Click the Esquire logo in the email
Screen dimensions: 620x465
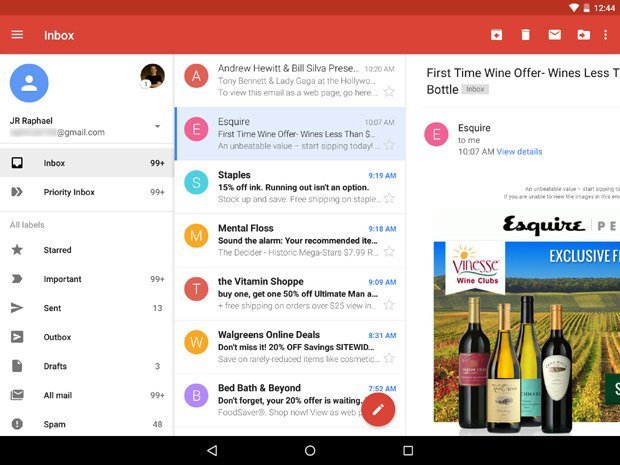point(544,225)
